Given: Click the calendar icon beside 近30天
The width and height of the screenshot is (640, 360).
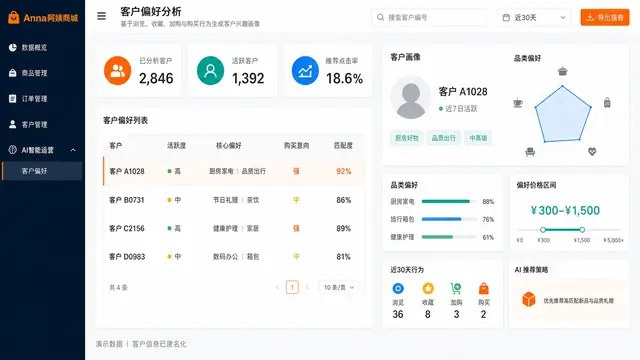Looking at the screenshot, I should [x=506, y=17].
